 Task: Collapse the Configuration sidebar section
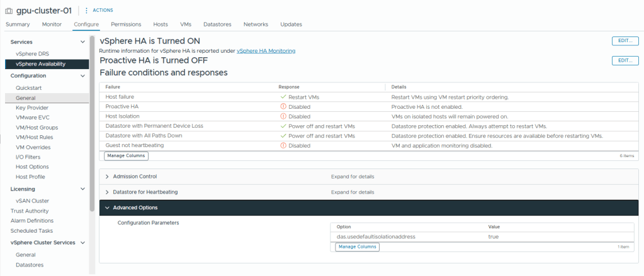(82, 75)
